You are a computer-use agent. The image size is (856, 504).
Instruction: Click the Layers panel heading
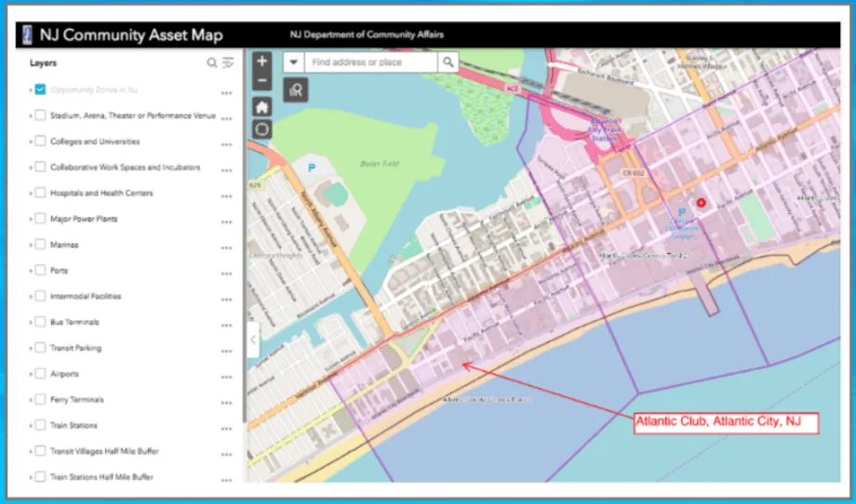(x=43, y=62)
